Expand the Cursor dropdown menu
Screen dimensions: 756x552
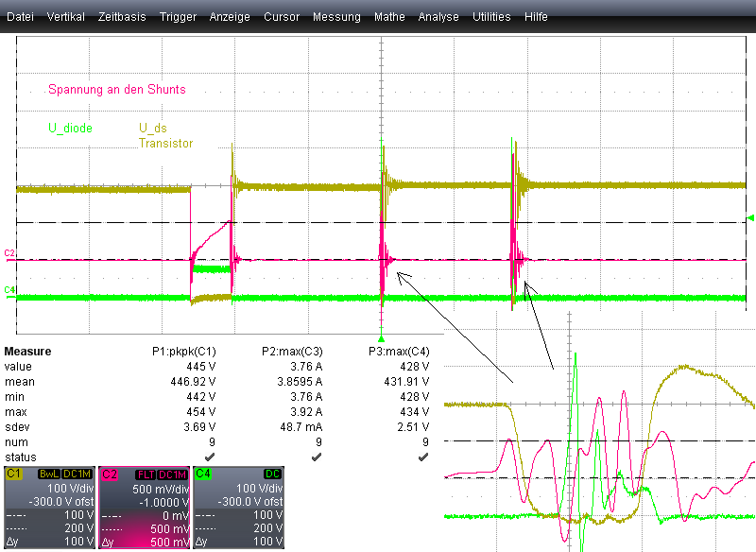[x=282, y=17]
